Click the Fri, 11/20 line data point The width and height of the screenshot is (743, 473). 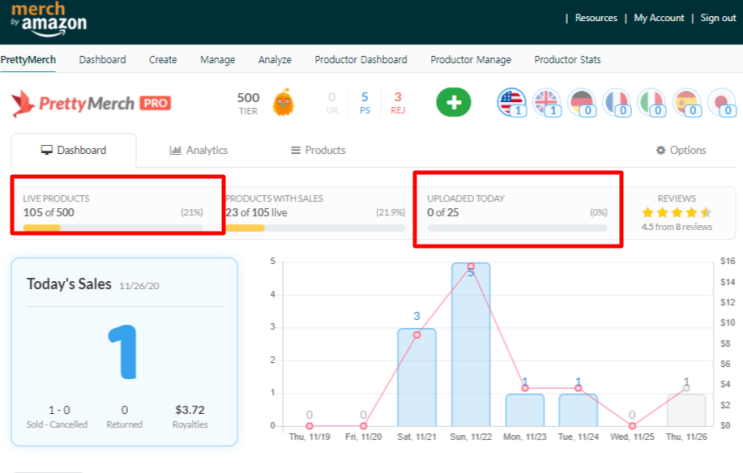click(x=363, y=426)
